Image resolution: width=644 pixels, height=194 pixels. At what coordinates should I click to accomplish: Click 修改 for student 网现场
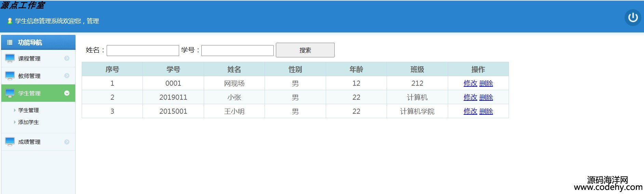click(x=470, y=83)
